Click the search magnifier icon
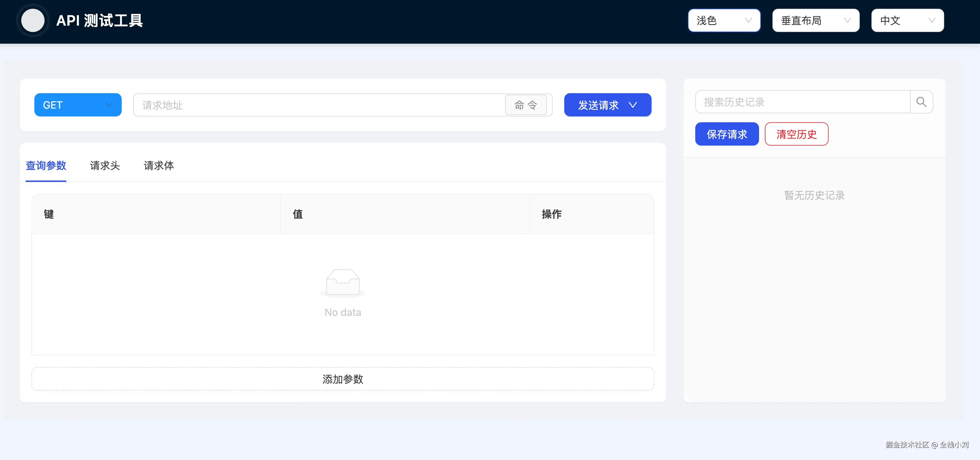This screenshot has width=980, height=460. (x=921, y=102)
